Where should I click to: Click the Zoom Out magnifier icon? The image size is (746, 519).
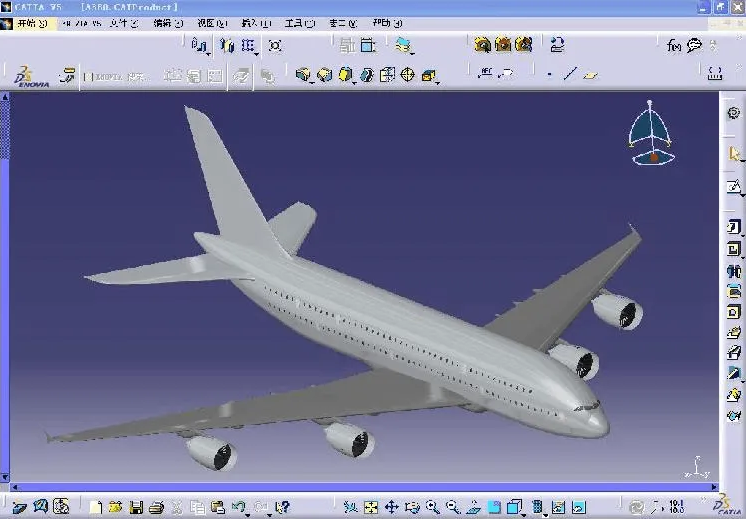453,507
